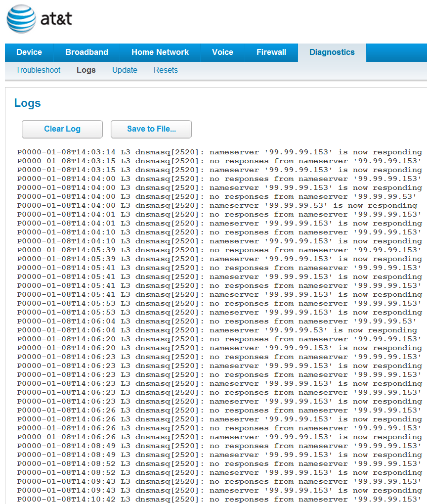Click the at&t wordmark text
Screen dimensions: 427x504
[x=56, y=19]
